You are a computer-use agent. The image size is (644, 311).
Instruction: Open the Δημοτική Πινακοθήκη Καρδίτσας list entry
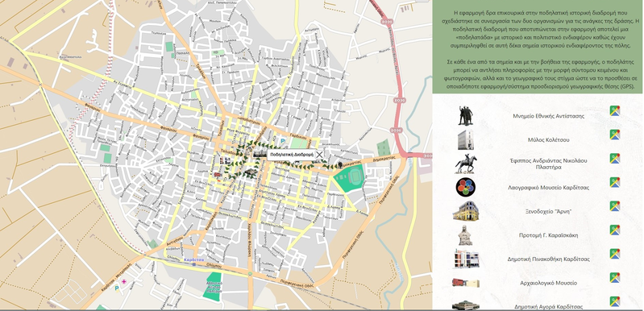[549, 259]
